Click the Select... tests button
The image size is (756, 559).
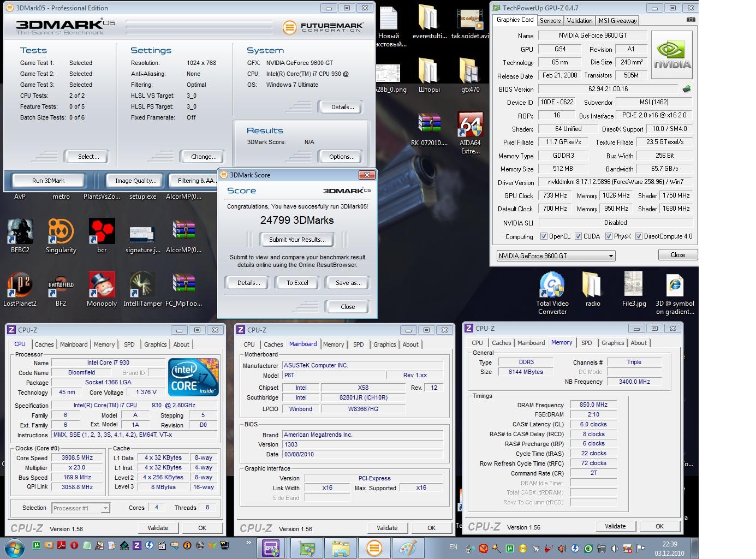coord(88,156)
